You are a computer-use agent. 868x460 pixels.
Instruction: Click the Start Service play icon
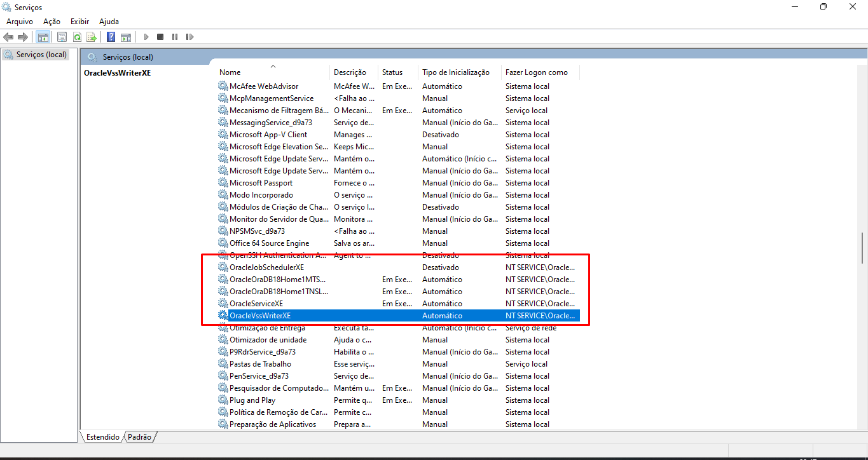146,37
